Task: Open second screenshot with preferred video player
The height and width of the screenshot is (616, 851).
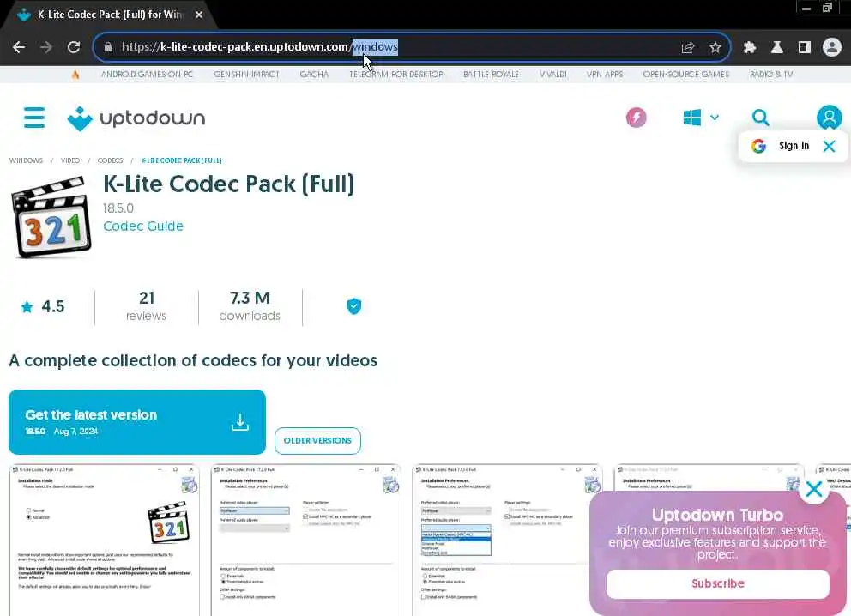Action: pos(305,540)
